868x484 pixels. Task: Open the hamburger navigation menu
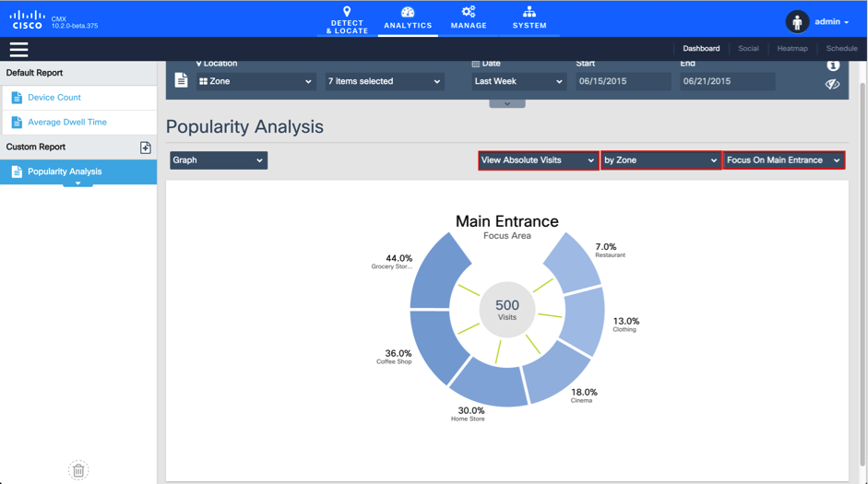pos(18,50)
